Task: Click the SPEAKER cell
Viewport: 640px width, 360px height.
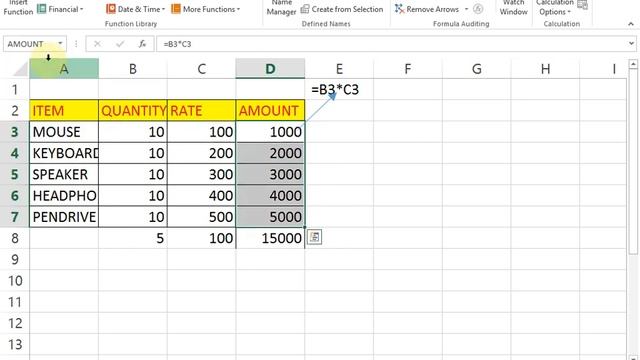Action: pos(64,174)
